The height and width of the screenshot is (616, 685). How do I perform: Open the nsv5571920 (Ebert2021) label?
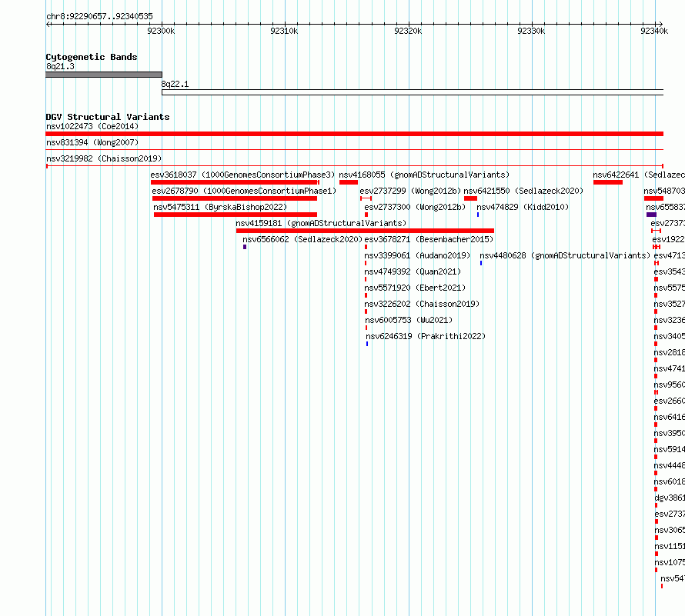(415, 288)
